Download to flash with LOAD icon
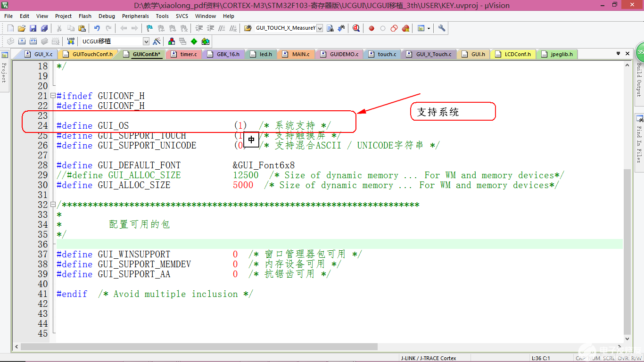644x362 pixels. click(x=71, y=41)
